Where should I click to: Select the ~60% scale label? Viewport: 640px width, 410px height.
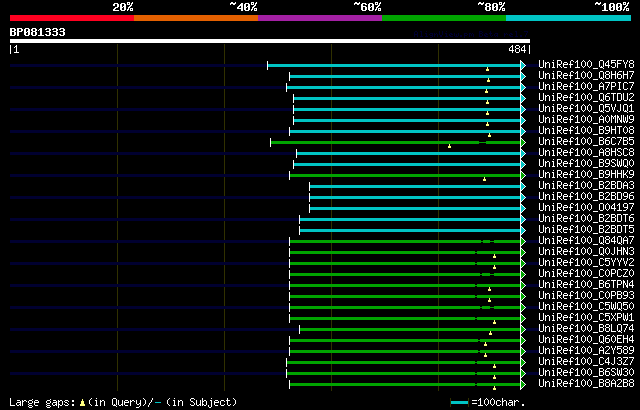click(x=367, y=7)
